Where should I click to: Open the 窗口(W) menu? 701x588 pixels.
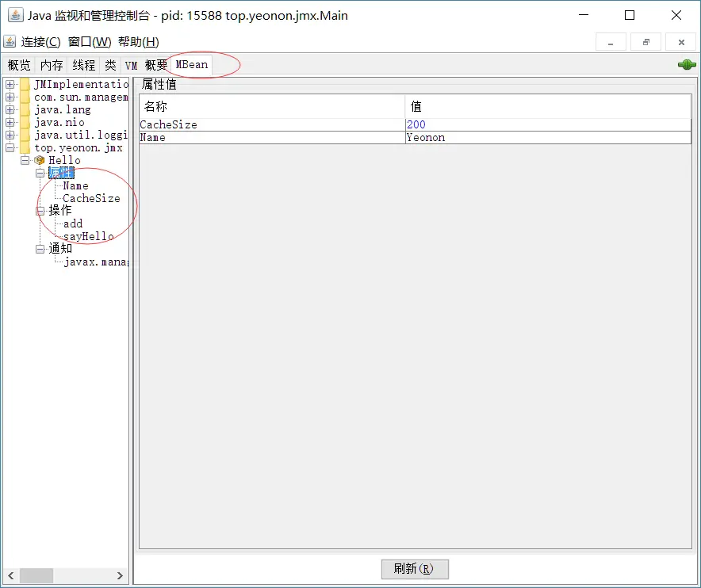click(x=90, y=42)
